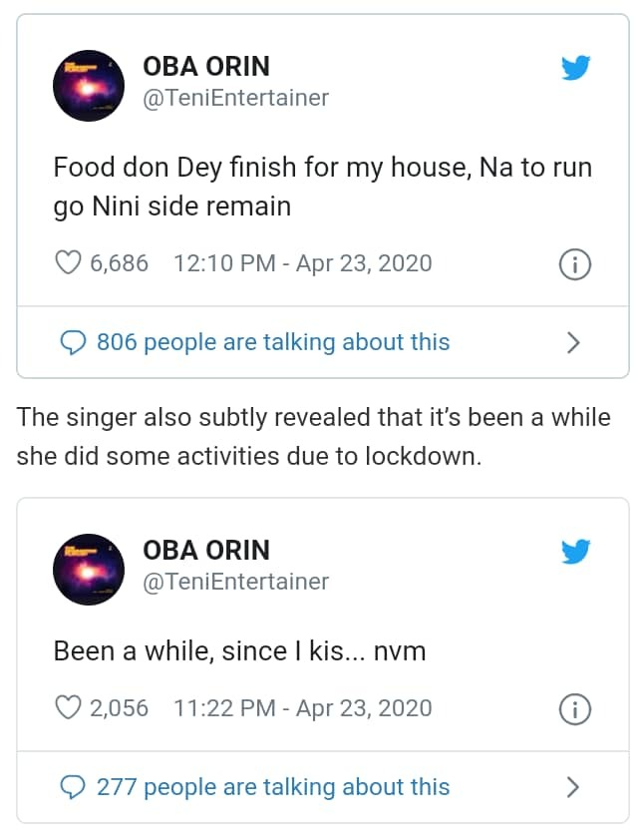Open the 12:10 PM - Apr 23, 2020 timestamp
Image resolution: width=644 pixels, height=836 pixels.
tap(302, 263)
